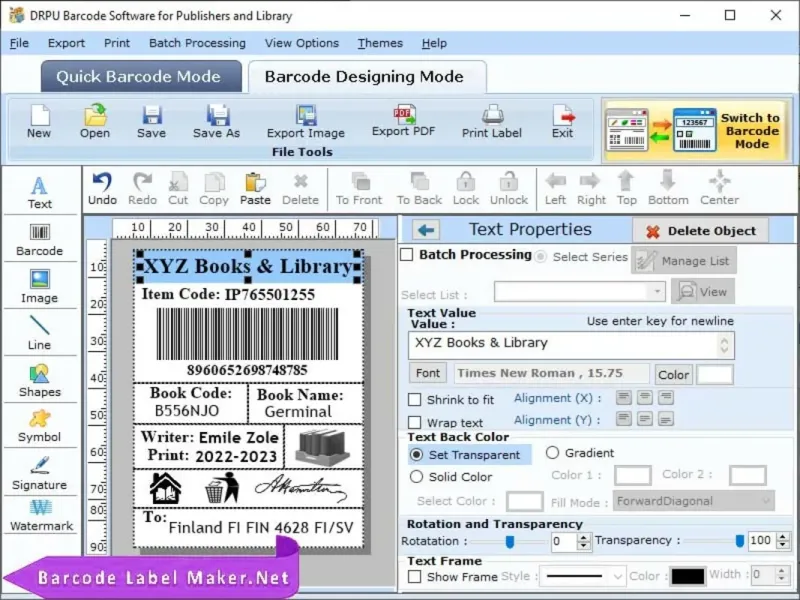The width and height of the screenshot is (800, 600).
Task: Exit the application via Exit icon
Action: [563, 121]
